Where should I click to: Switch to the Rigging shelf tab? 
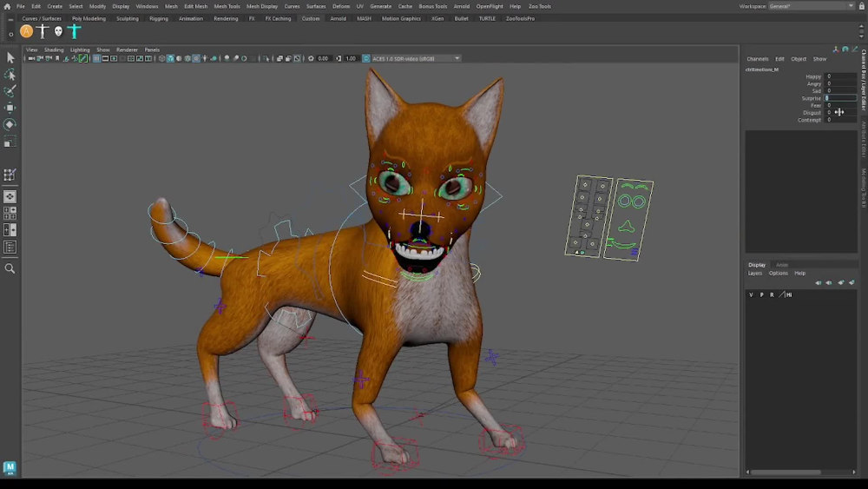pyautogui.click(x=158, y=18)
